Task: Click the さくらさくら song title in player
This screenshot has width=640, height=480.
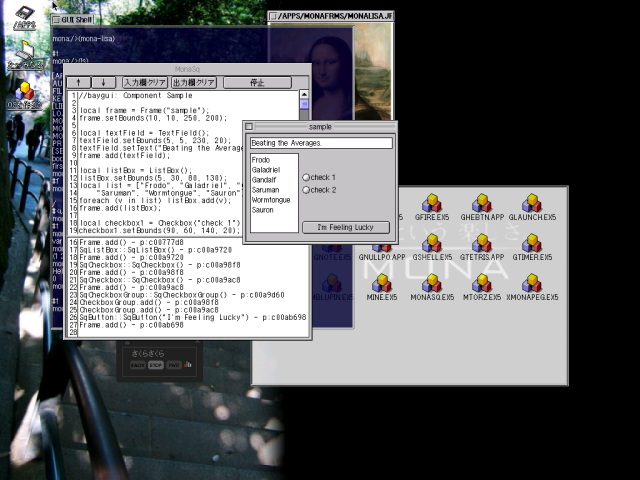Action: pos(148,353)
